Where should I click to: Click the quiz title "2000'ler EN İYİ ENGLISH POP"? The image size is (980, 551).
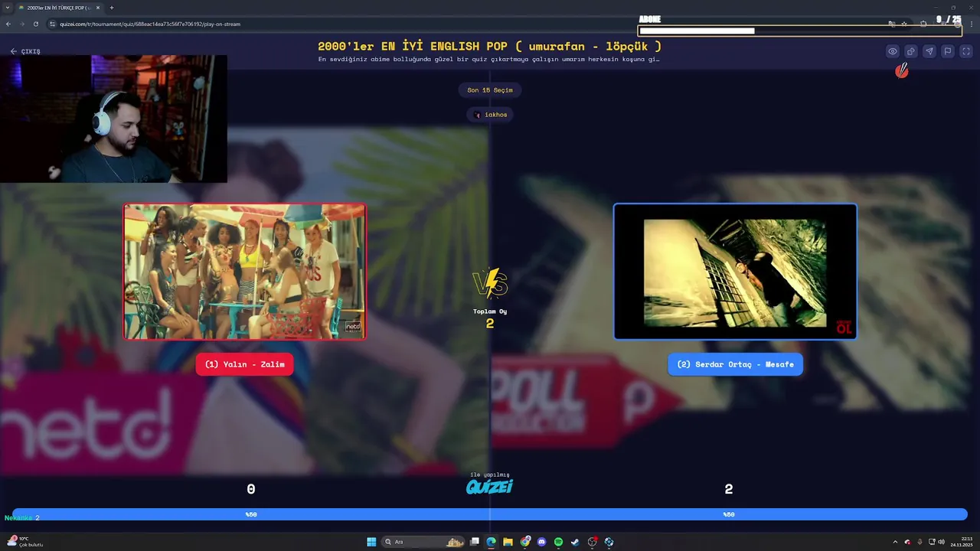point(414,46)
